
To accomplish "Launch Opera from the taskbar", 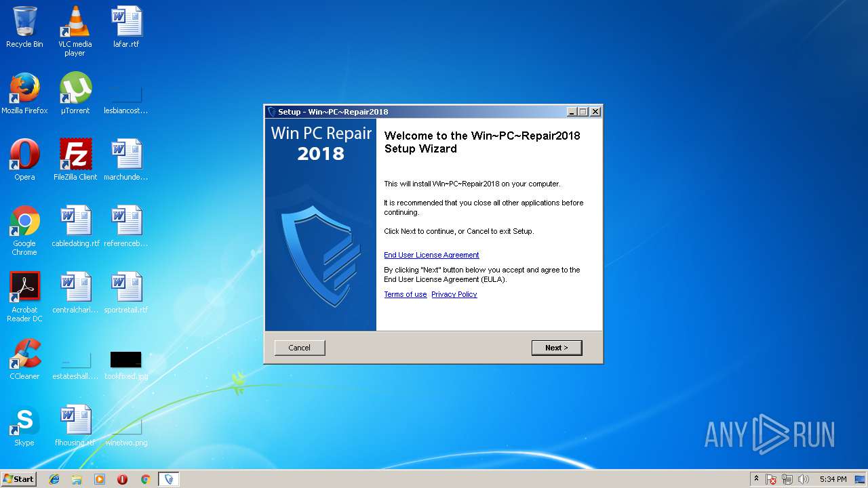I will 122,479.
